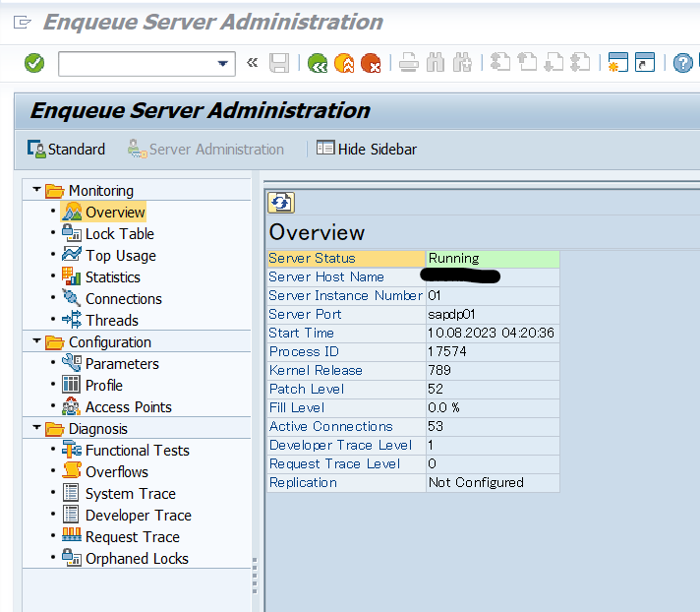Open Parameters under Configuration
700x612 pixels.
[x=121, y=364]
